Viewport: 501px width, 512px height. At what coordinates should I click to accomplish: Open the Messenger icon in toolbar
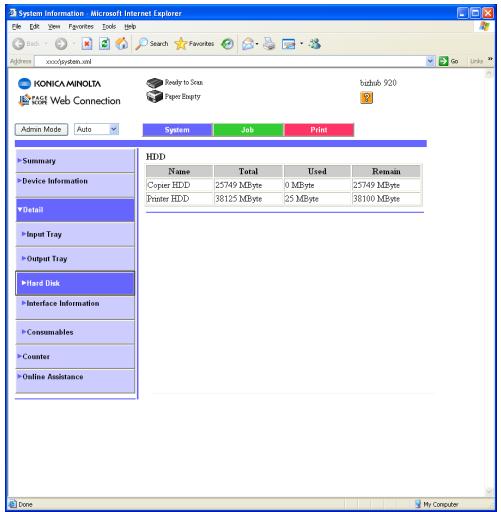point(315,44)
